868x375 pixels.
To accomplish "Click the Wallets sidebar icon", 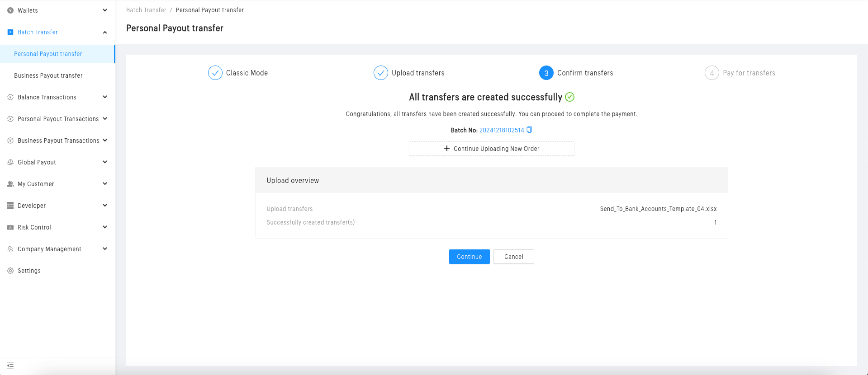I will (10, 10).
